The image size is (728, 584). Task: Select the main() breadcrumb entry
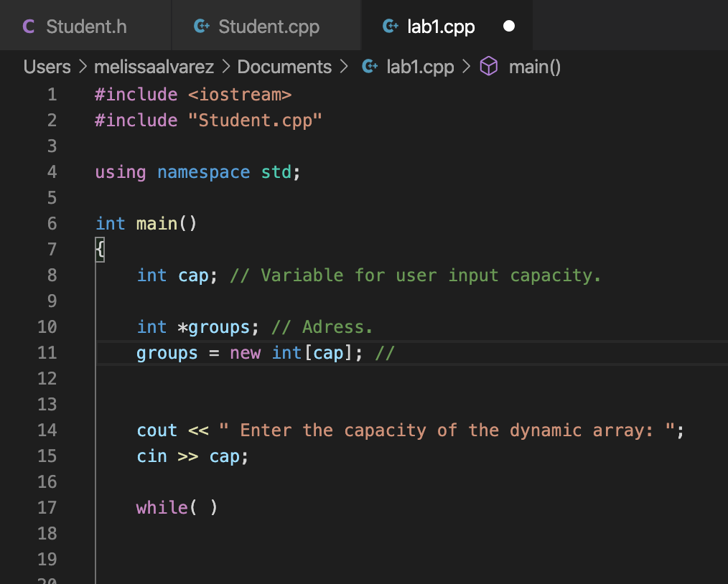point(534,66)
